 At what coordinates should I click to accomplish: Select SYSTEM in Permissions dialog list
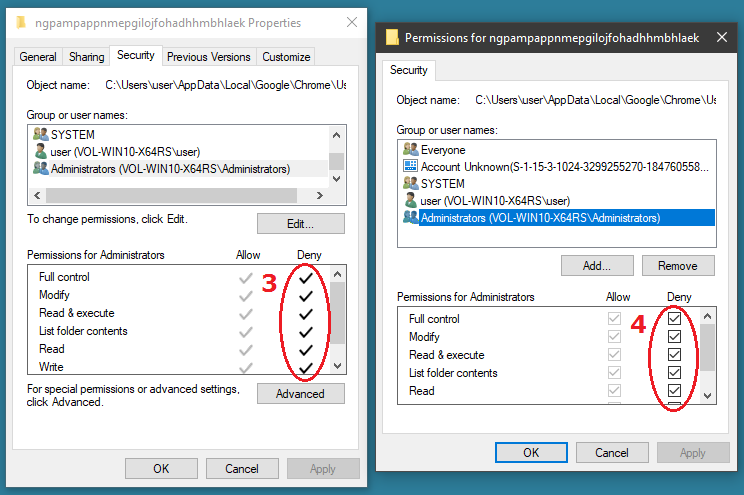(x=443, y=183)
